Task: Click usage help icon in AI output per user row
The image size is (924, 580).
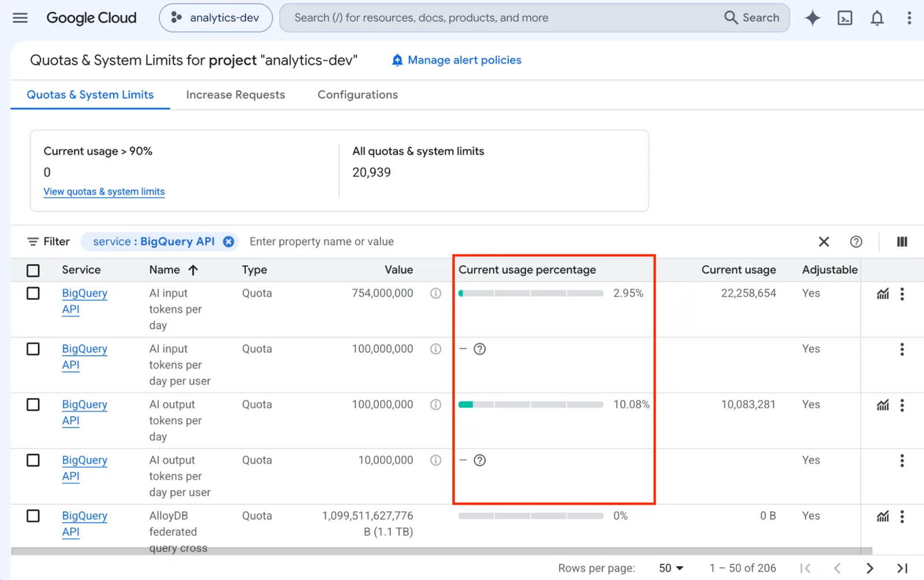Action: (479, 460)
